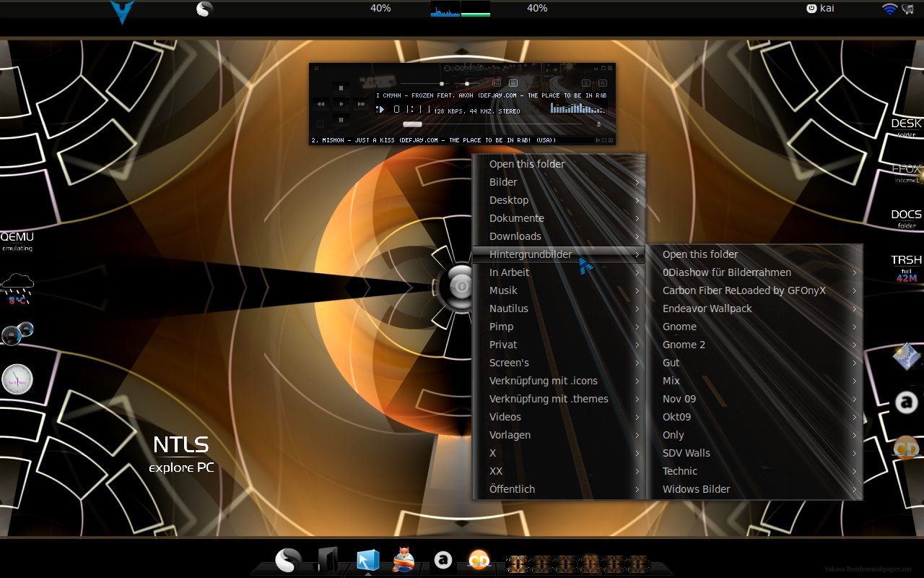Skip to next track in music player
Image resolution: width=924 pixels, height=578 pixels.
361,104
